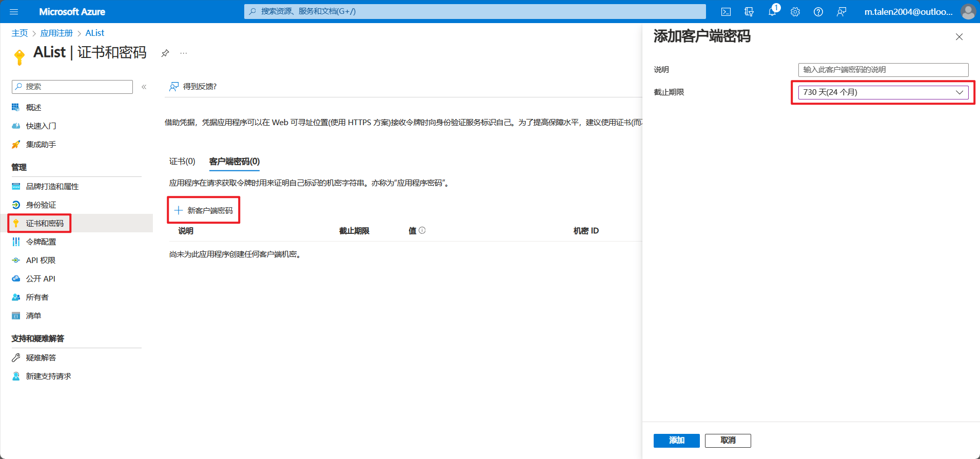
Task: Open the directory and subscription filter icon
Action: [749, 12]
